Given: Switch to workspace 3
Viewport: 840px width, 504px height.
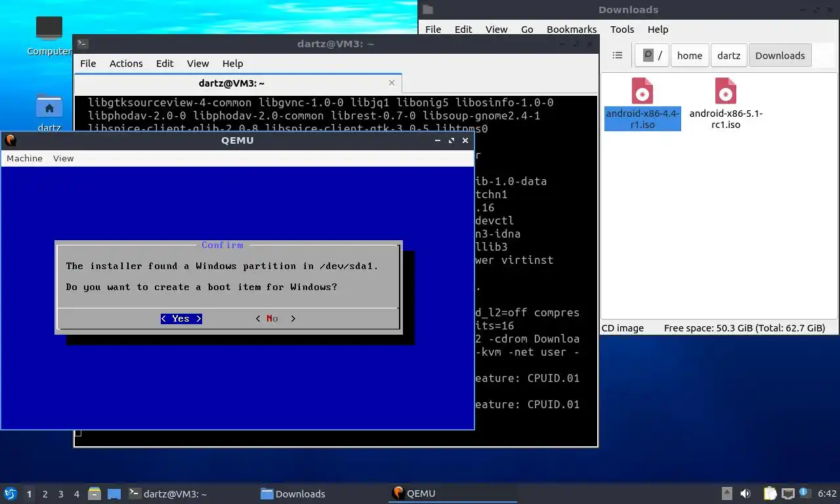Looking at the screenshot, I should click(x=60, y=494).
